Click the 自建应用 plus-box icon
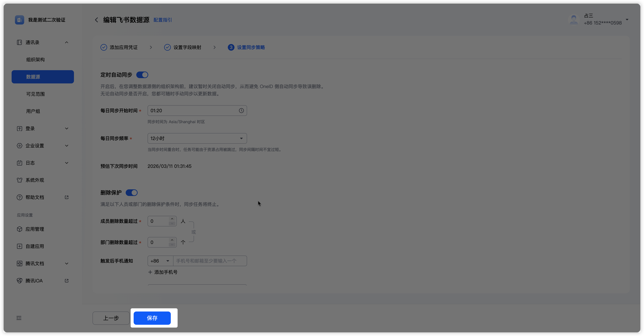644x336 pixels. point(20,246)
